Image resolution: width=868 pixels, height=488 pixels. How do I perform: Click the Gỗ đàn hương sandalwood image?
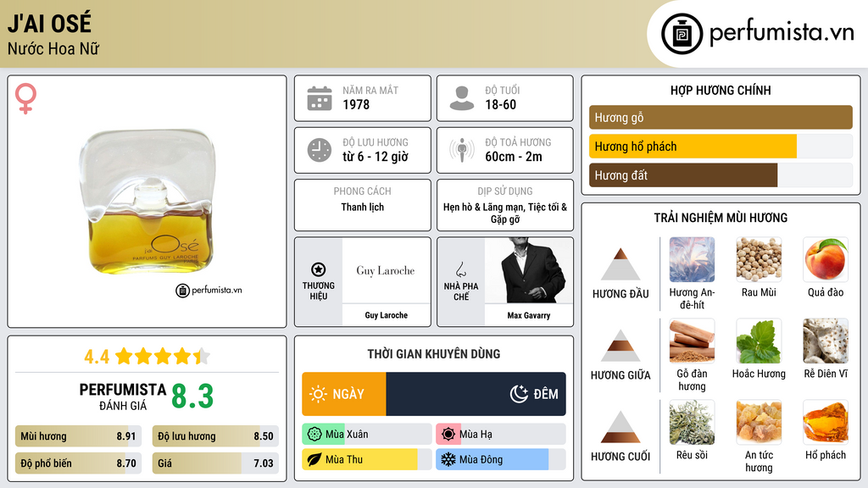tap(692, 341)
